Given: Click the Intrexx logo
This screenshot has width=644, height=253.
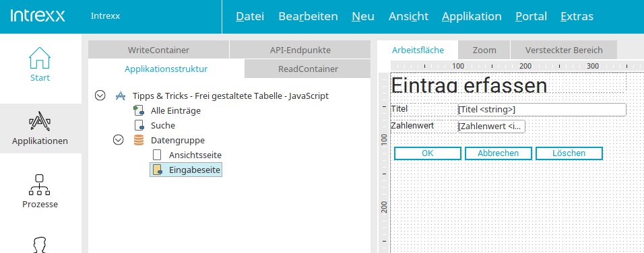Looking at the screenshot, I should point(38,16).
